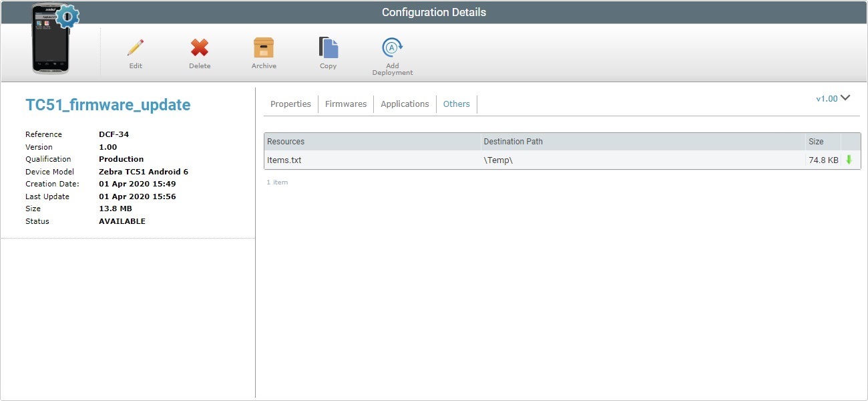Click the Resources column header

tap(286, 141)
